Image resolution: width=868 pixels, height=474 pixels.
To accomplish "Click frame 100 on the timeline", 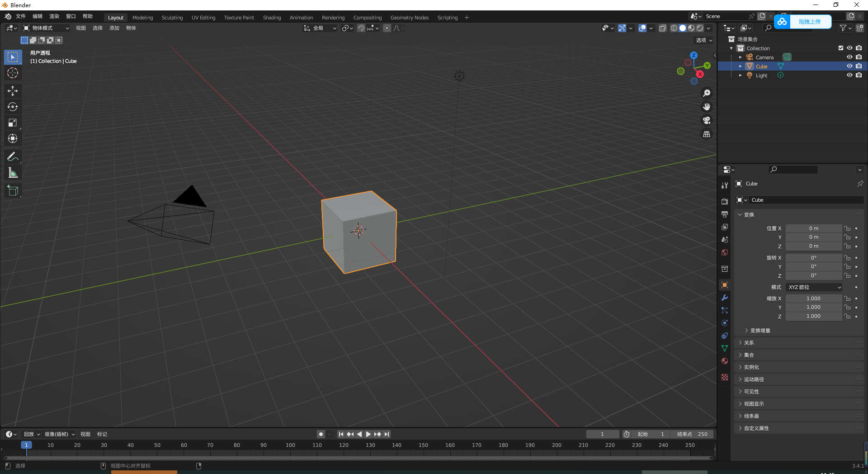I will tap(290, 446).
